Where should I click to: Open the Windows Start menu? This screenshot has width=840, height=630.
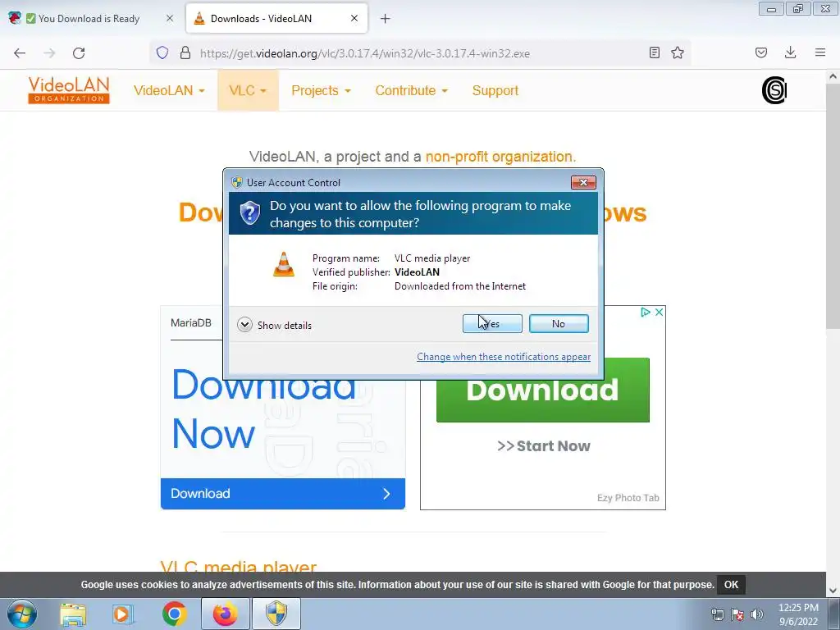[22, 614]
